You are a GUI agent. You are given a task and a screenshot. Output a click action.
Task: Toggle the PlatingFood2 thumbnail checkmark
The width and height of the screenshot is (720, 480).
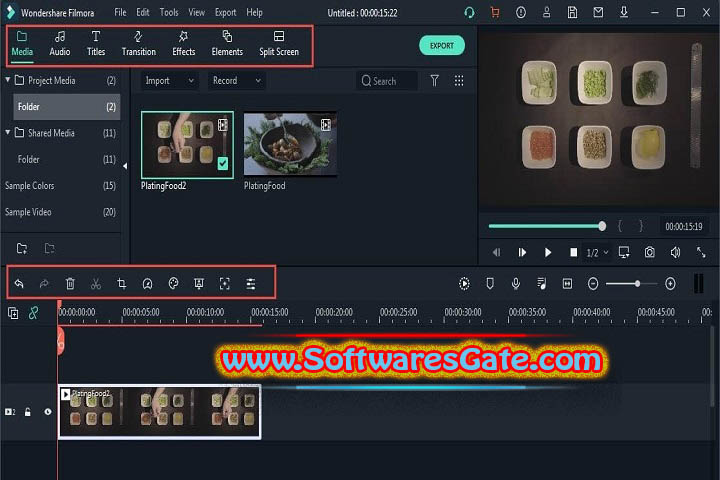(223, 163)
